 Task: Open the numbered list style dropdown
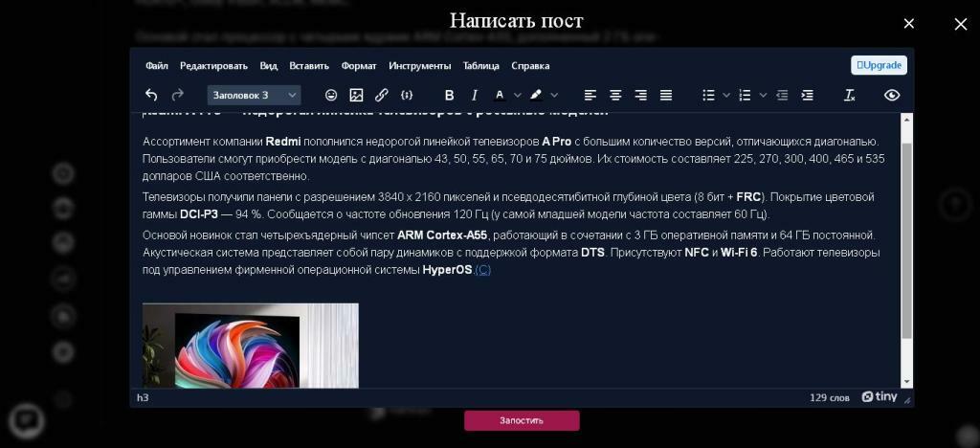763,95
